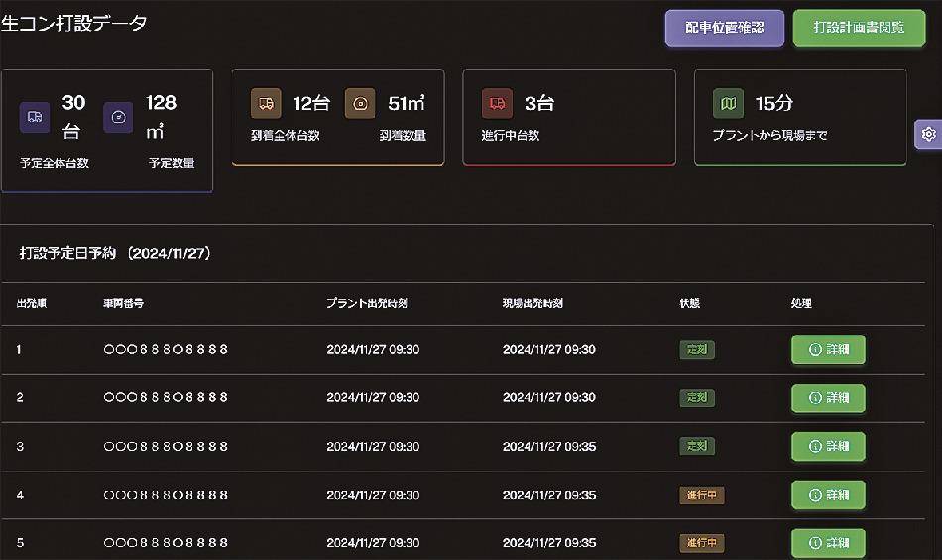Open settings gear on the right edge

point(929,134)
